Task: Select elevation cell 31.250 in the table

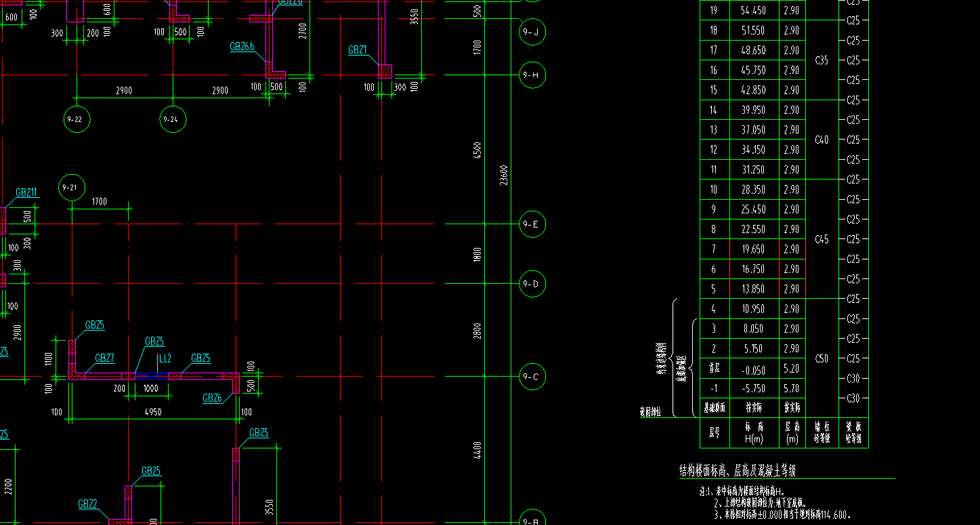Action: pos(754,169)
